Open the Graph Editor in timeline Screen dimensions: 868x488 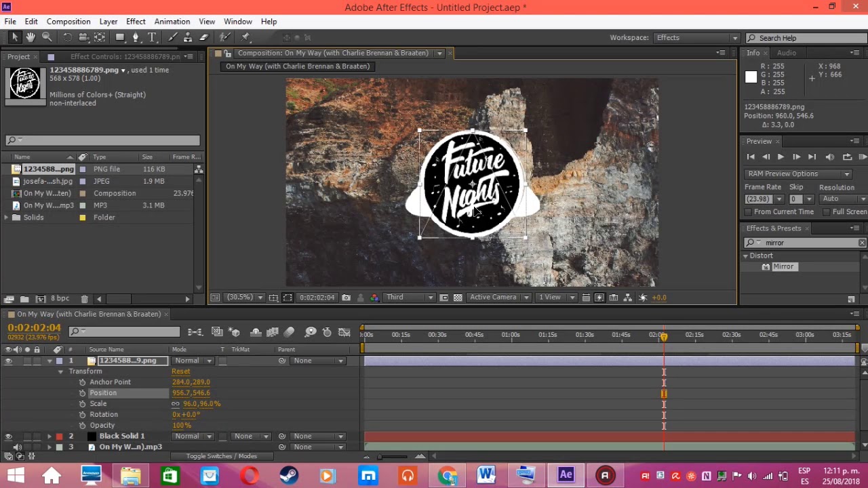344,332
